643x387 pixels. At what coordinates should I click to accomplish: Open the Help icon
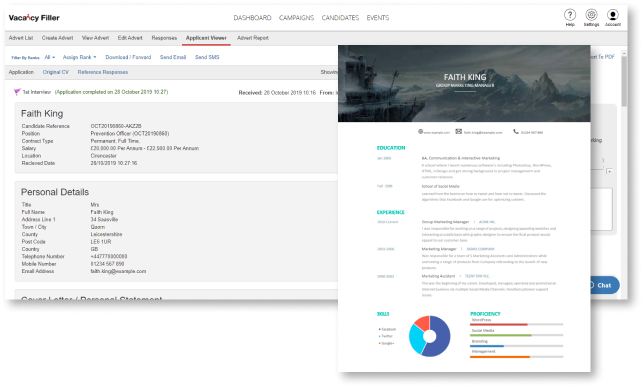tap(570, 15)
